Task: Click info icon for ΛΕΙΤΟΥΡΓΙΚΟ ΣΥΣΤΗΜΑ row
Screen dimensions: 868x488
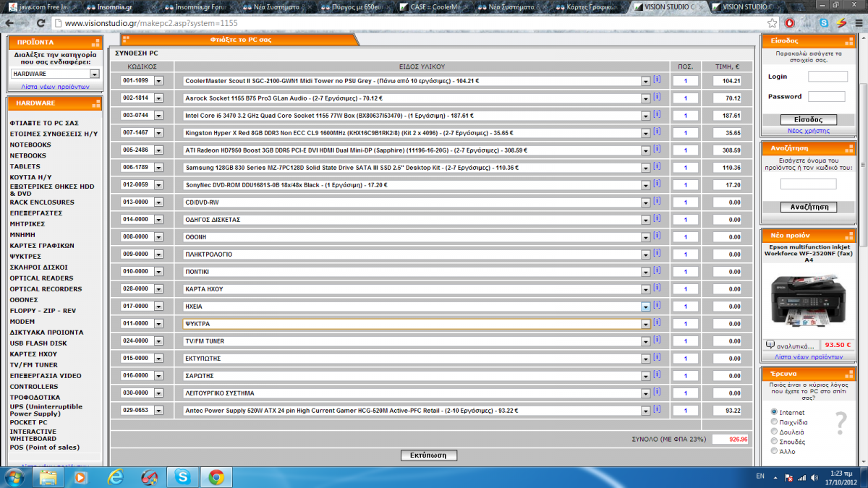Action: pos(657,392)
